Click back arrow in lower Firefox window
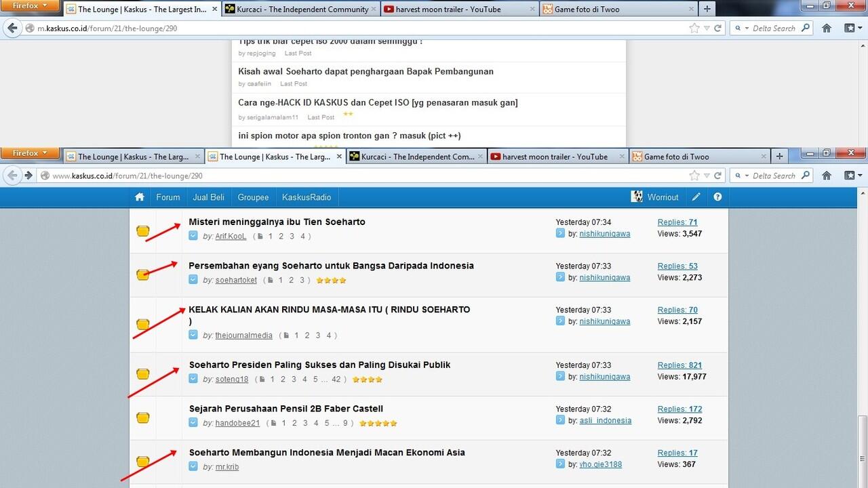The height and width of the screenshot is (488, 868). click(13, 176)
